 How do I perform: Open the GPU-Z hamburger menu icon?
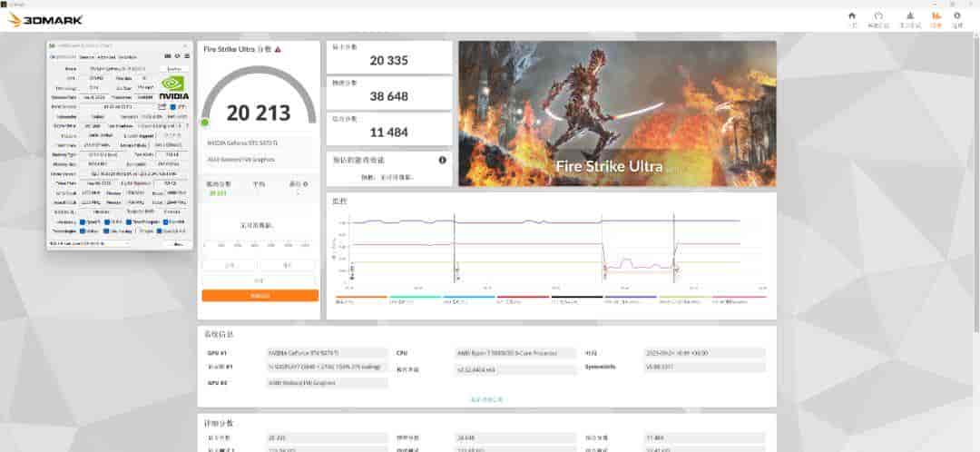pos(187,55)
